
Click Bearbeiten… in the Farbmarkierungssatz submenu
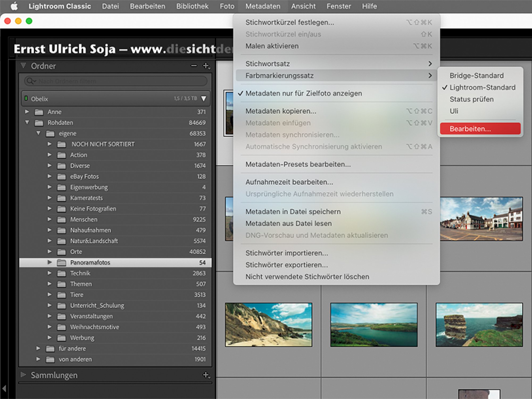(480, 129)
